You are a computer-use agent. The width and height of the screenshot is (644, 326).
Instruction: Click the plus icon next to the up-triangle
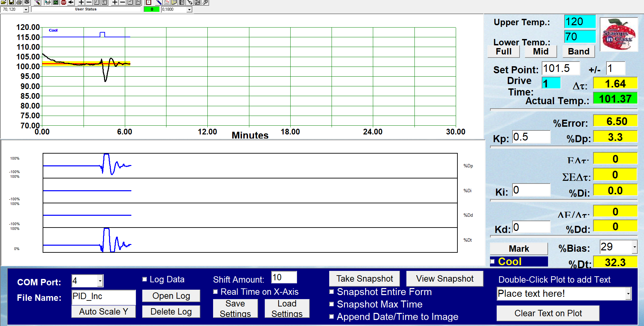pos(81,2)
